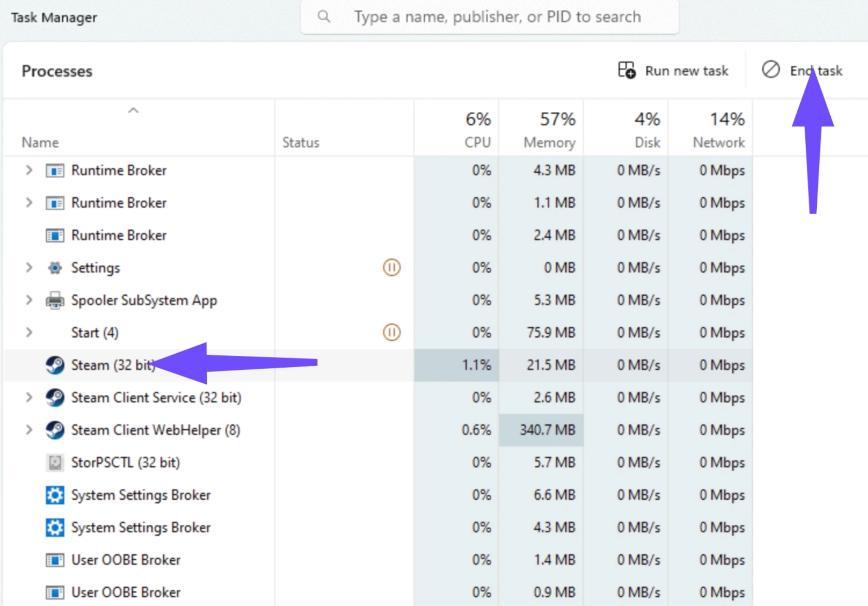
Task: Click the StorPSCTL (32 bit) icon
Action: click(55, 462)
